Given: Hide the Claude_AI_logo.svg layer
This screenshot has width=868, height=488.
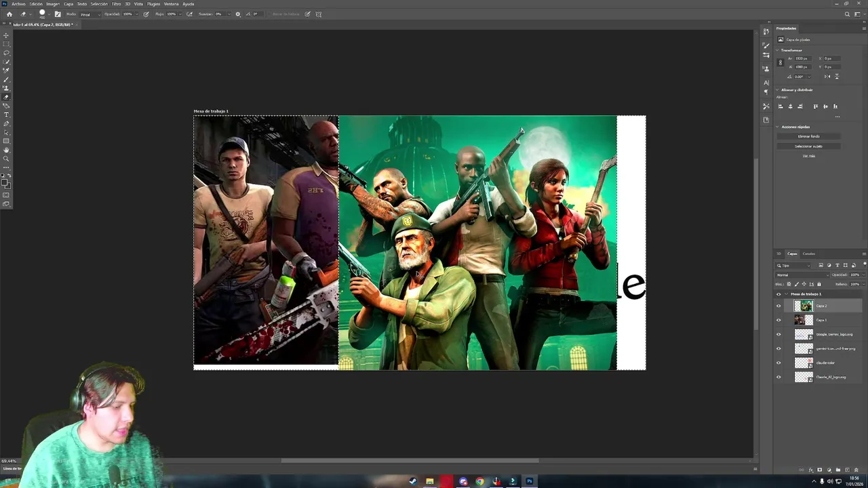Looking at the screenshot, I should point(778,377).
